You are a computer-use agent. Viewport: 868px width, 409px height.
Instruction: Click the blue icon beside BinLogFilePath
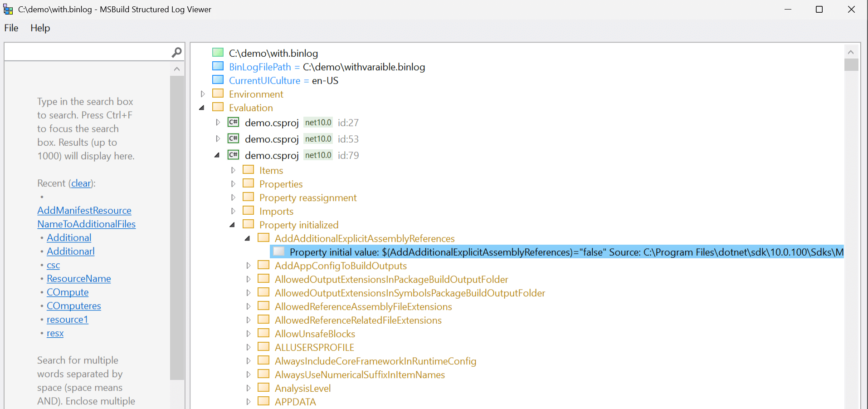click(x=218, y=66)
